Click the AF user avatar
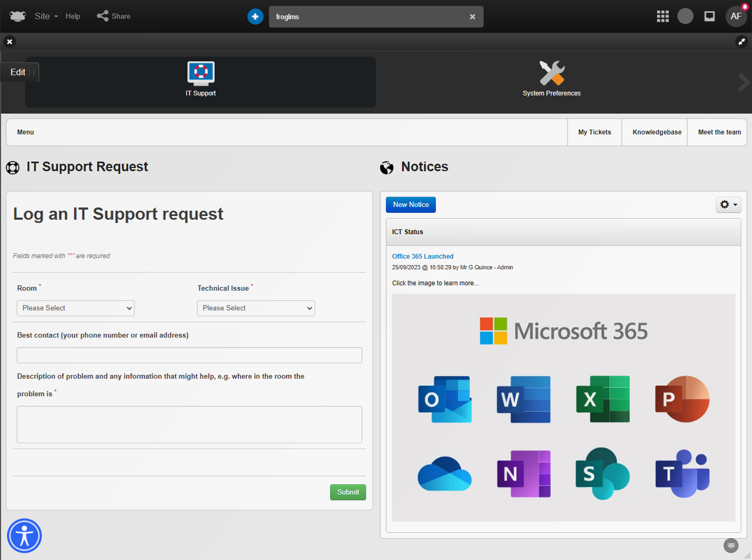The height and width of the screenshot is (560, 752). click(x=736, y=17)
